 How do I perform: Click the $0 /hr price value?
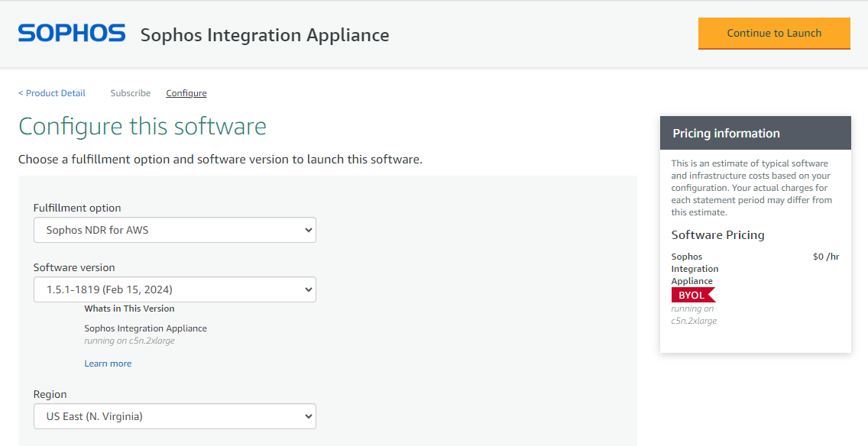[x=825, y=257]
